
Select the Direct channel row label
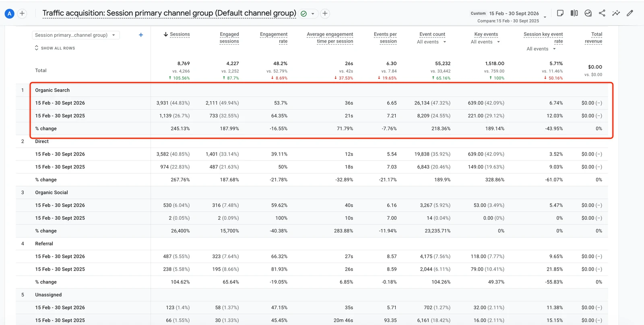click(x=42, y=141)
